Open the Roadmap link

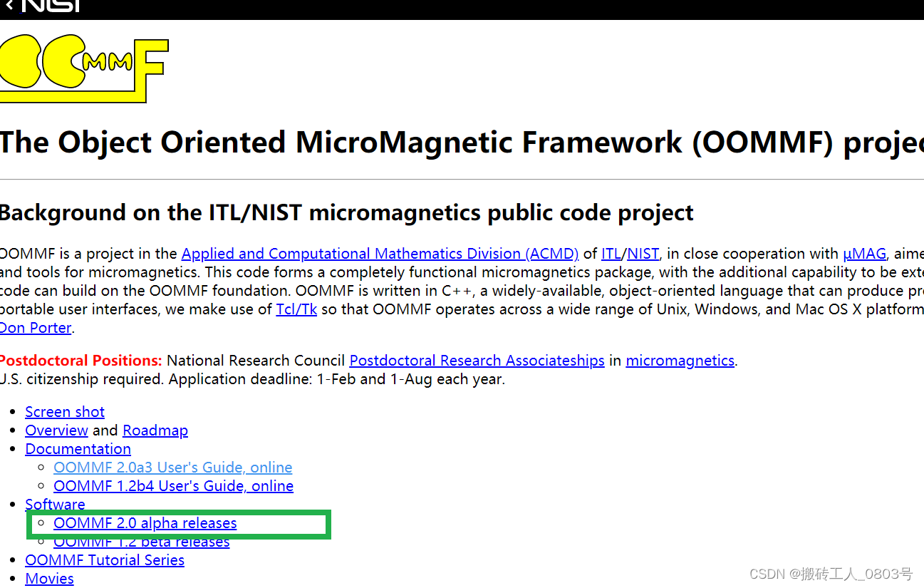click(x=155, y=430)
